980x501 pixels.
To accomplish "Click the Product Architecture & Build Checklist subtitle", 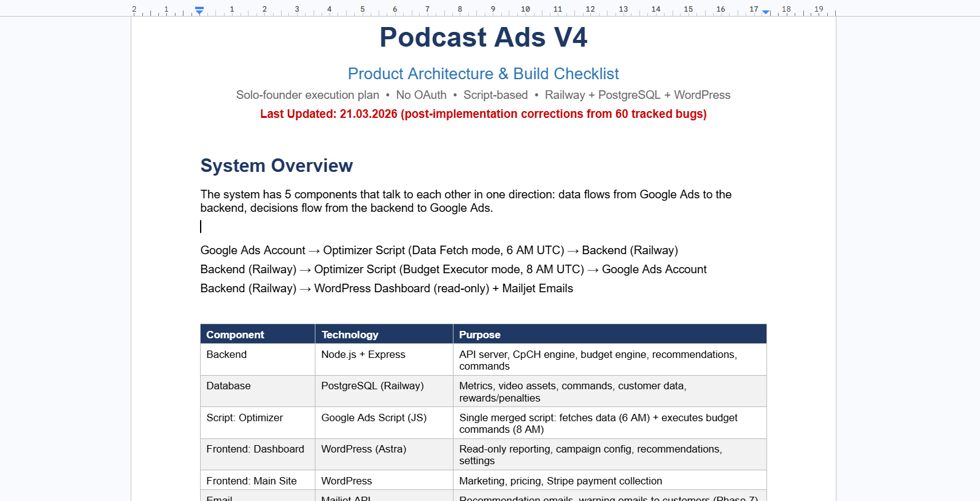I will click(483, 74).
